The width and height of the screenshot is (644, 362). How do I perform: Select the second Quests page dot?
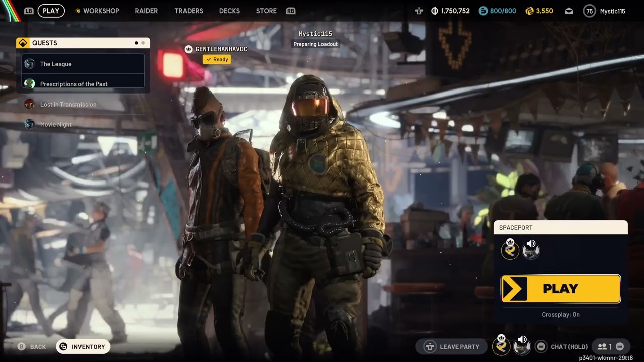coord(143,43)
